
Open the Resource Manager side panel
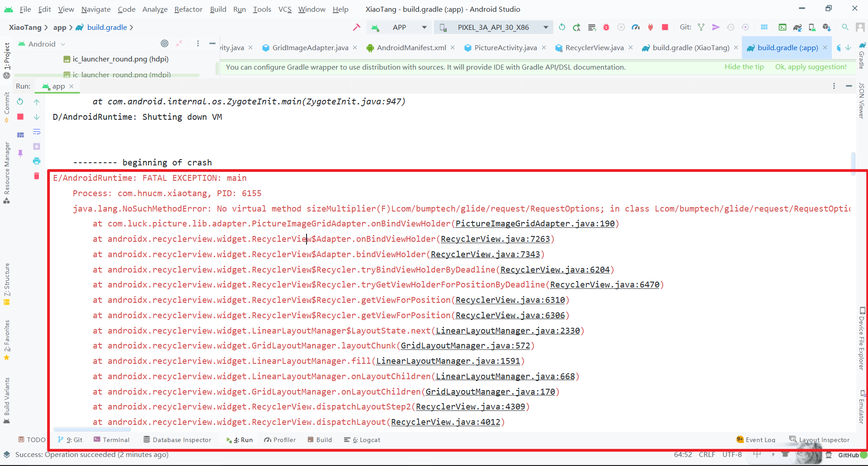tap(7, 173)
